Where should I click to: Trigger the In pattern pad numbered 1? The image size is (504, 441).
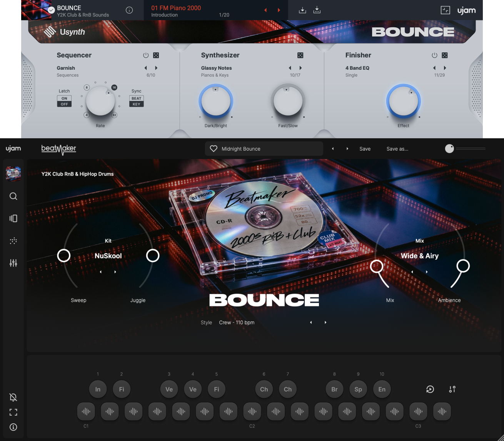pyautogui.click(x=98, y=389)
